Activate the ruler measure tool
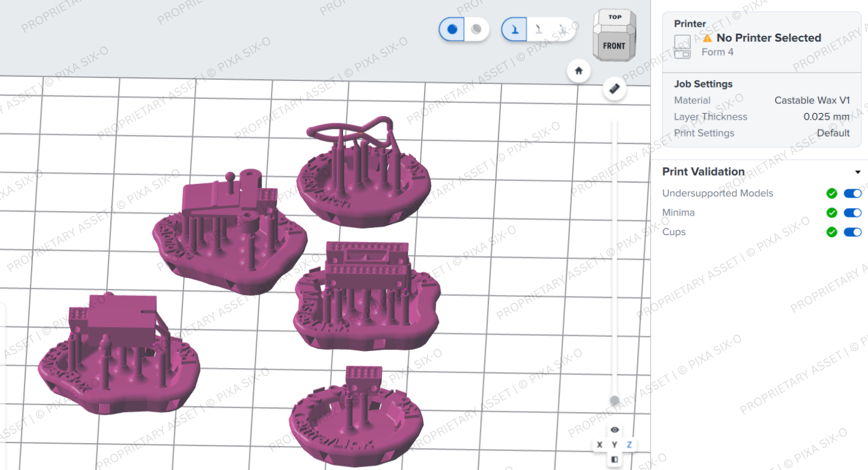This screenshot has height=470, width=868. pos(615,88)
